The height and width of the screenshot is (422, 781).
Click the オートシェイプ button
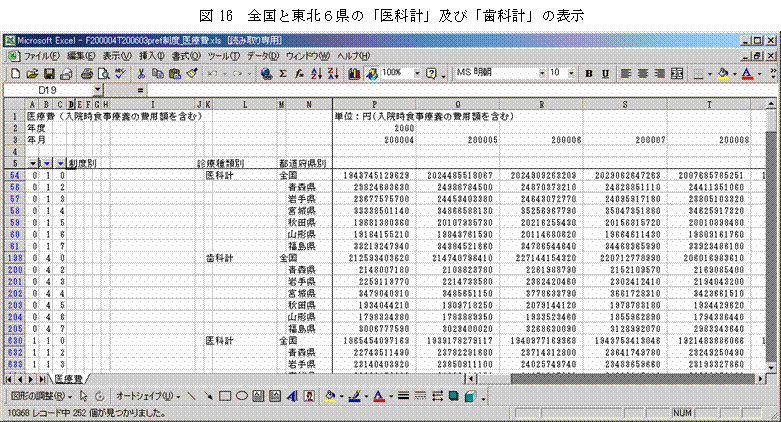(144, 396)
